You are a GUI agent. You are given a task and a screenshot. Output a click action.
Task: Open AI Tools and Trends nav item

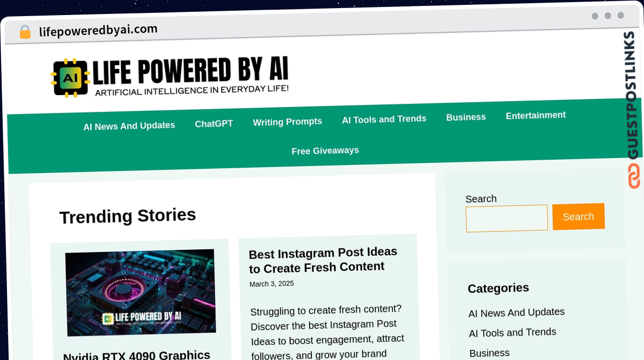pos(384,119)
